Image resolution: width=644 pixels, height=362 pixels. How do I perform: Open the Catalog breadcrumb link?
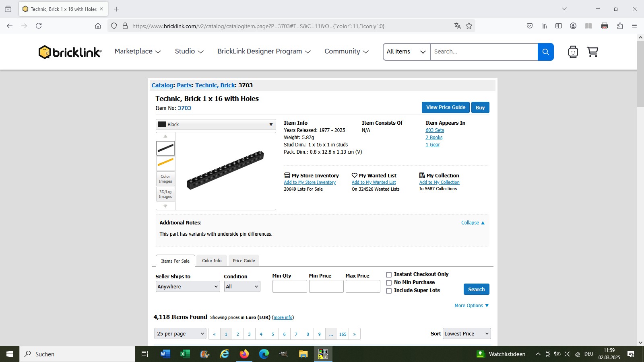(x=162, y=85)
